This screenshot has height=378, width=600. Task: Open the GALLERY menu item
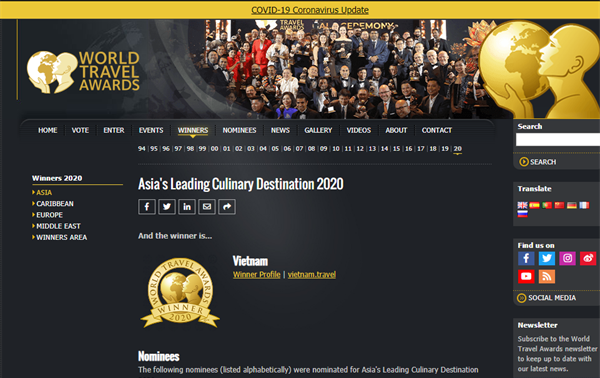tap(318, 130)
